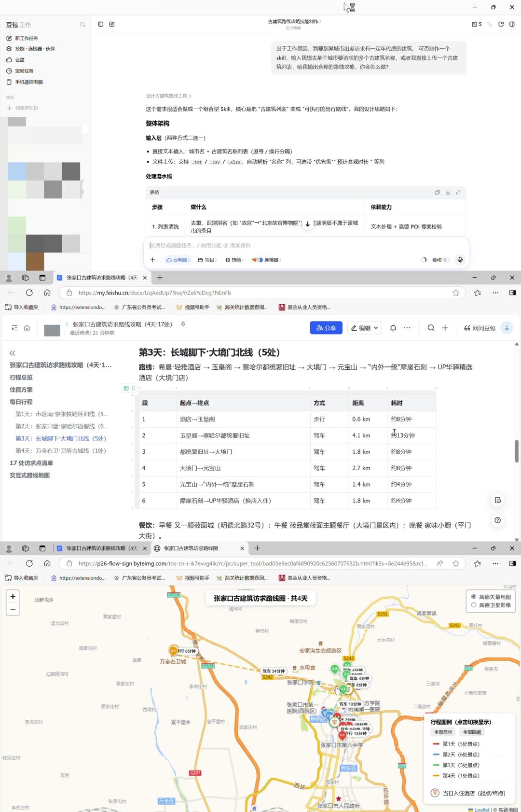Viewport: 521px width, 812px height.
Task: Open 视频号助手 bookmark in Feishu window
Action: [192, 307]
